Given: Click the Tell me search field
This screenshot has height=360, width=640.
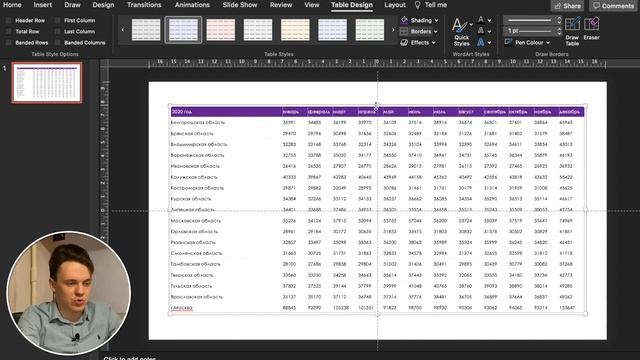Looking at the screenshot, I should click(436, 5).
